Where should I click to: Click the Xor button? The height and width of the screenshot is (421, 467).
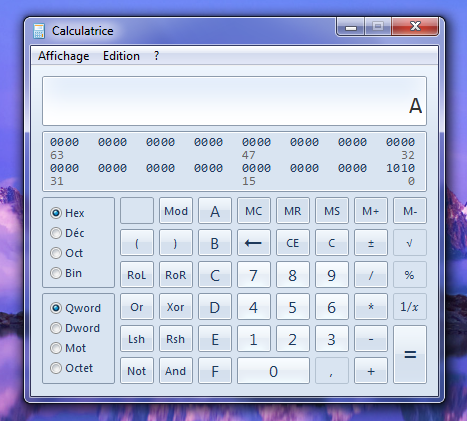coord(176,307)
